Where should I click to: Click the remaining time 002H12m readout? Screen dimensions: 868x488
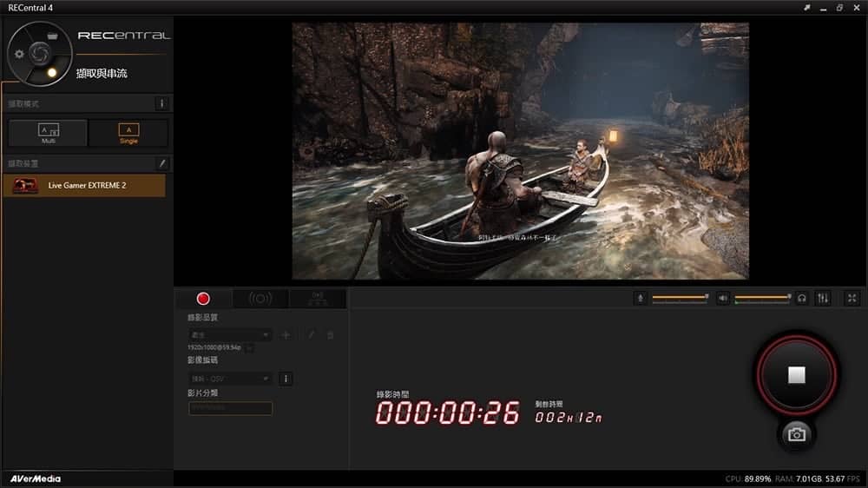coord(568,418)
